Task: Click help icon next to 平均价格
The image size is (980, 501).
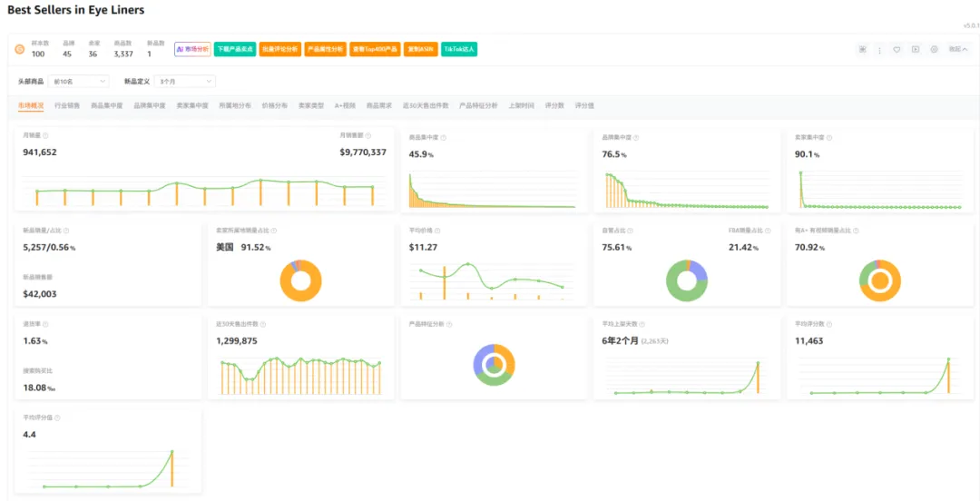Action: (436, 231)
